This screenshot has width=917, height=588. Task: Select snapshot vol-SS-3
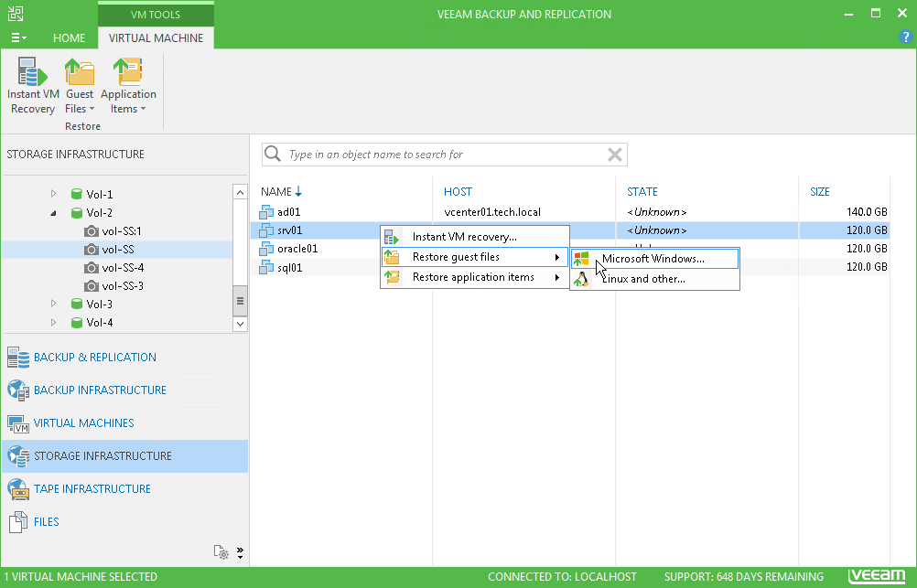click(x=114, y=286)
